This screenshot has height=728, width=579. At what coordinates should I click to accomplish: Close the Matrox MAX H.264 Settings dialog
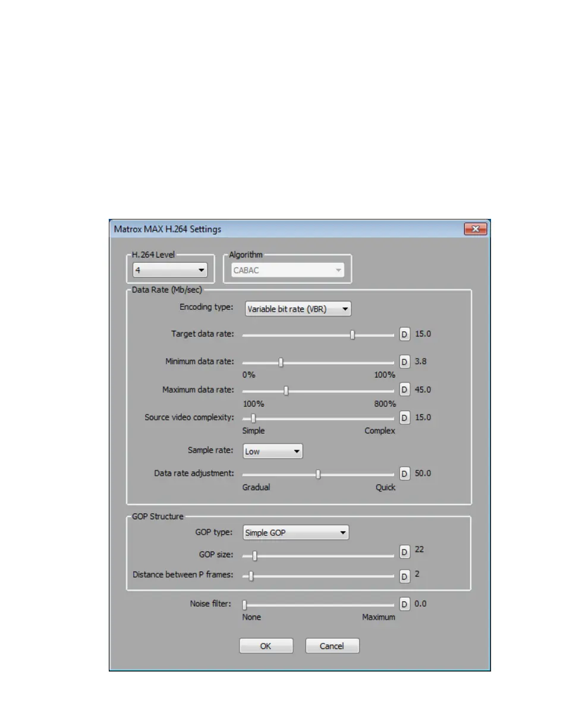pos(476,229)
